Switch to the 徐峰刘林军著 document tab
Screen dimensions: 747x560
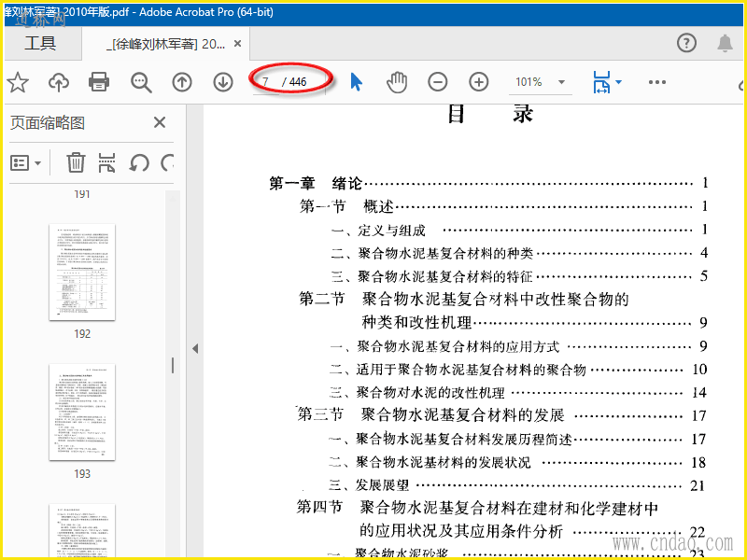click(x=165, y=44)
